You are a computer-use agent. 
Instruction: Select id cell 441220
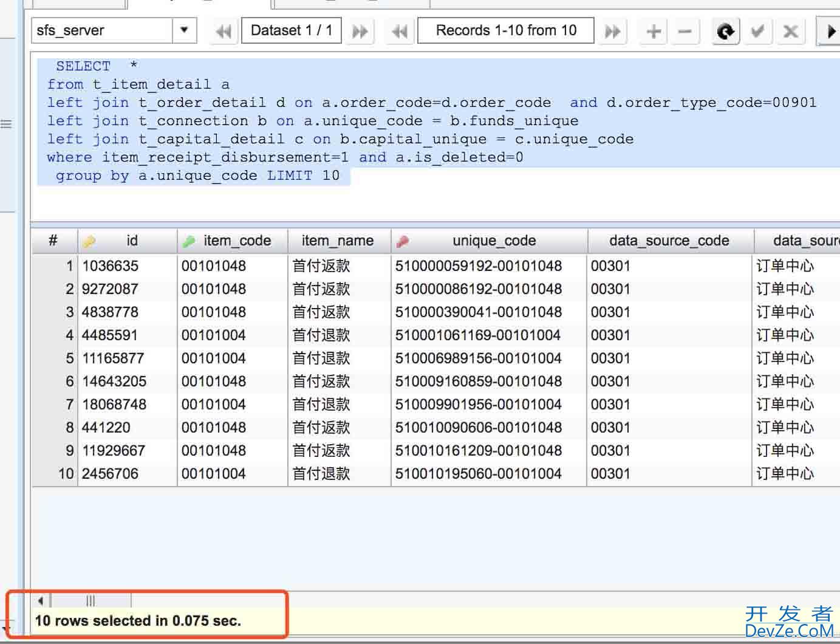pos(128,428)
